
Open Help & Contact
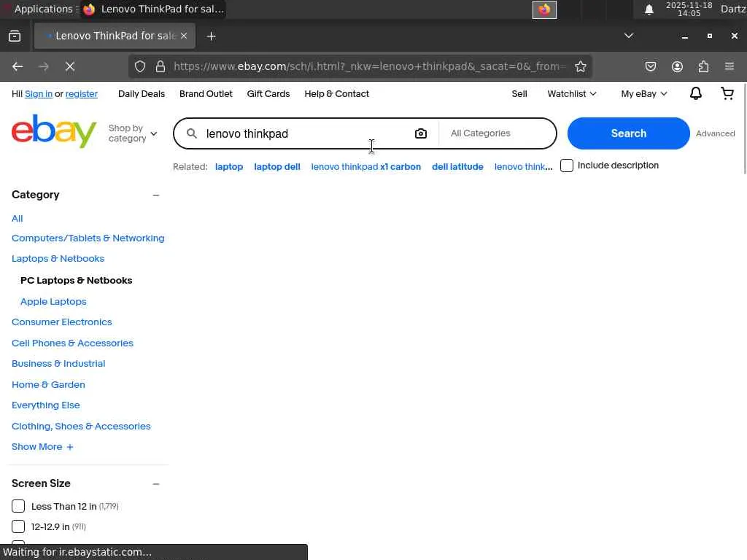point(337,94)
